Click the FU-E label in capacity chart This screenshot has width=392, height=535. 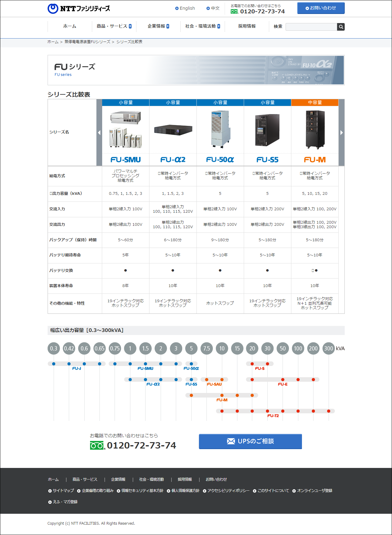283,384
